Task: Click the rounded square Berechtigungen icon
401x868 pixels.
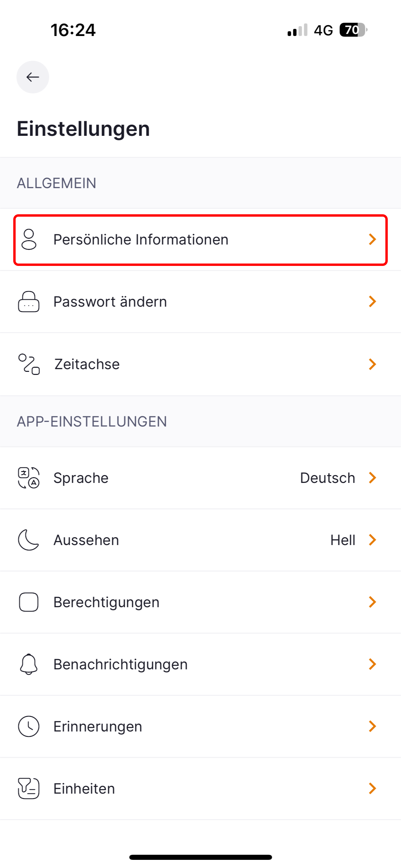Action: click(29, 602)
